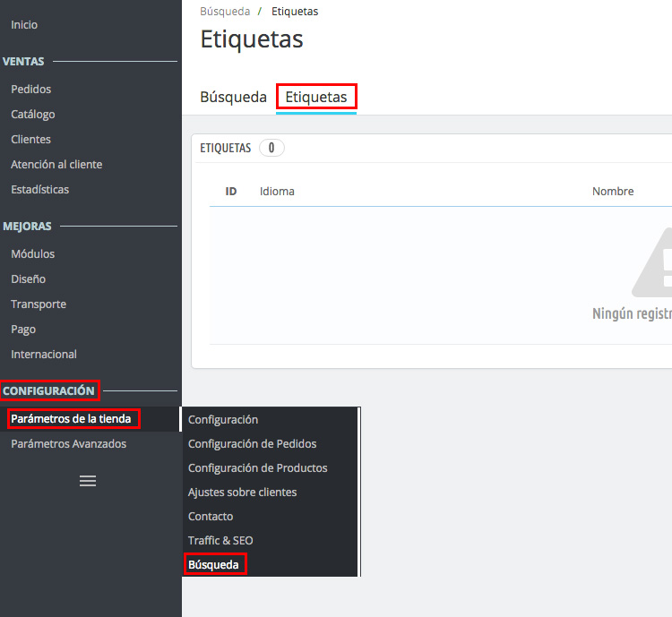672x617 pixels.
Task: Switch to the Etiquetas tab
Action: (316, 98)
